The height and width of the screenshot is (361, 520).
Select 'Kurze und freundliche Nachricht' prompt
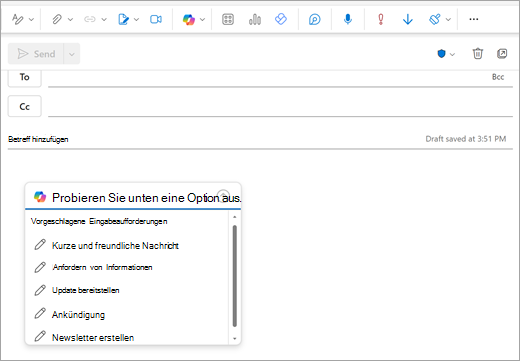pyautogui.click(x=115, y=246)
